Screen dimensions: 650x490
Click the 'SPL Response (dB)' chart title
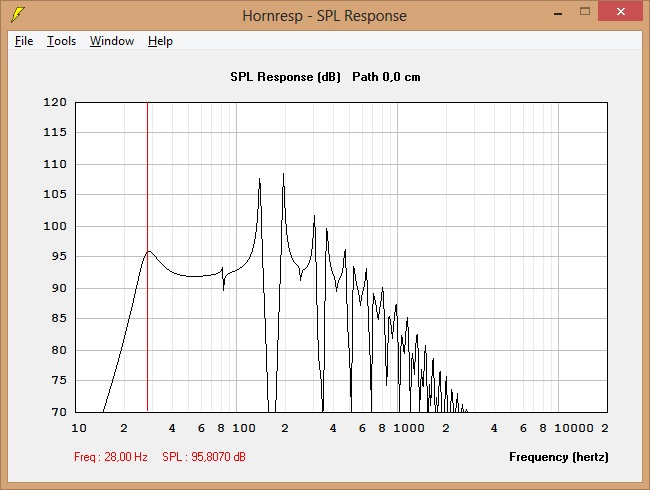(285, 77)
